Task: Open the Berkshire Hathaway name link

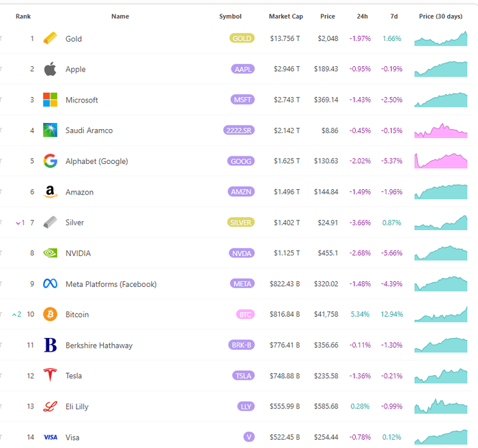Action: point(99,346)
